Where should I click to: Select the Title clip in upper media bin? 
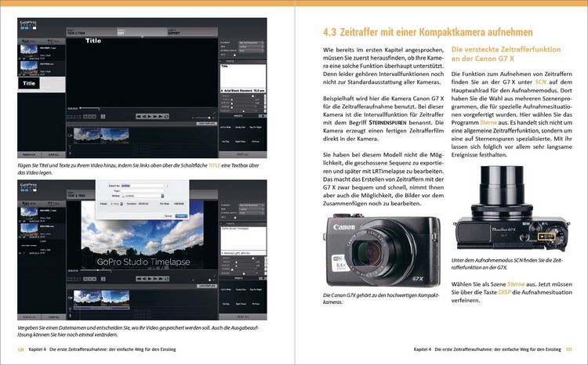42,85
